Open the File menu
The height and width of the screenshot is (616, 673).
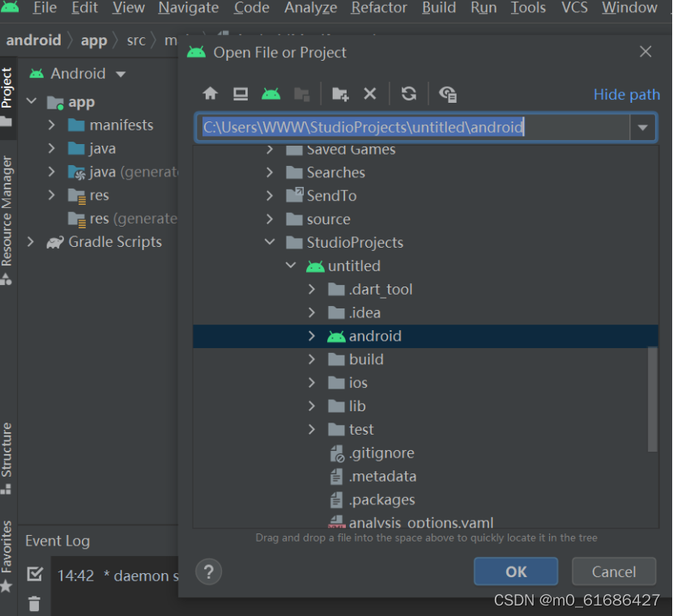point(45,8)
